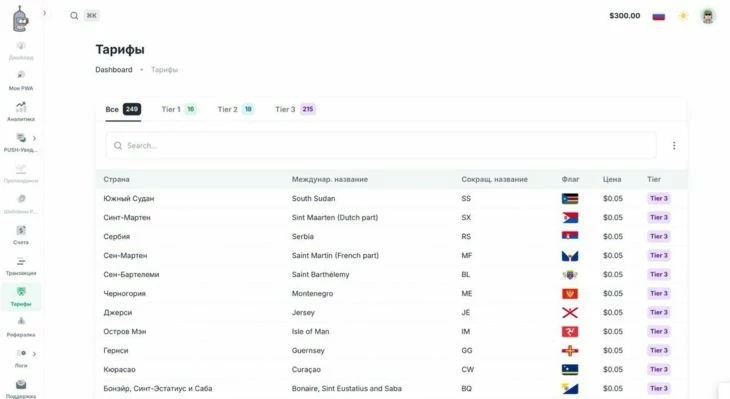This screenshot has width=730, height=399.
Task: Click the tariffs Search input field
Action: click(x=381, y=146)
